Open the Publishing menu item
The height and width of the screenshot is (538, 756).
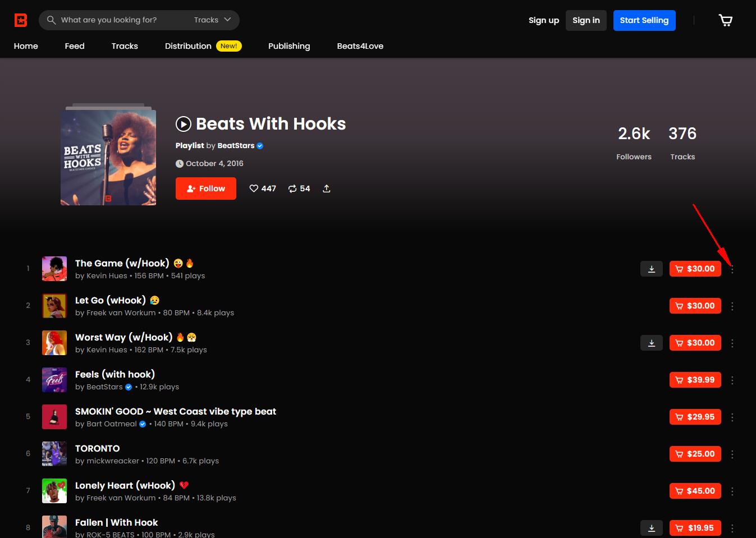pos(289,46)
